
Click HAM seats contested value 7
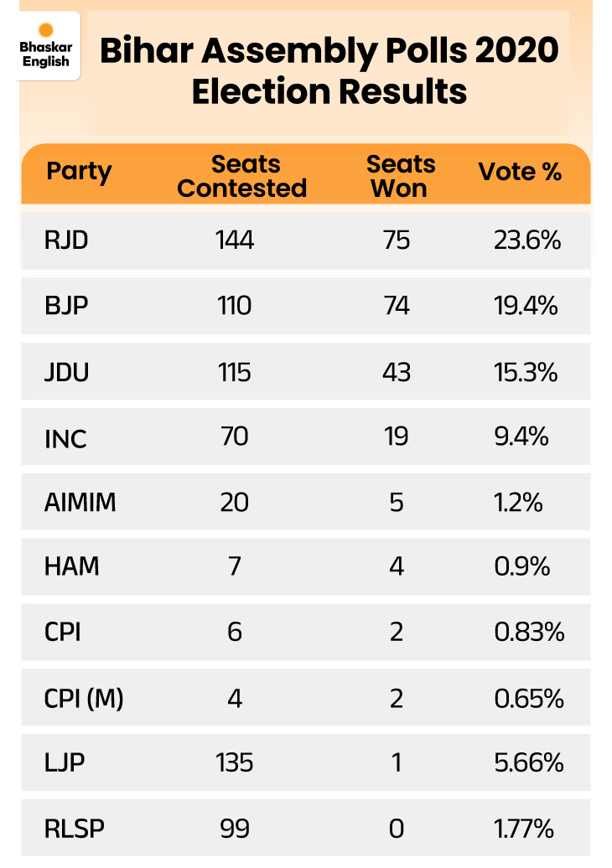coord(234,566)
